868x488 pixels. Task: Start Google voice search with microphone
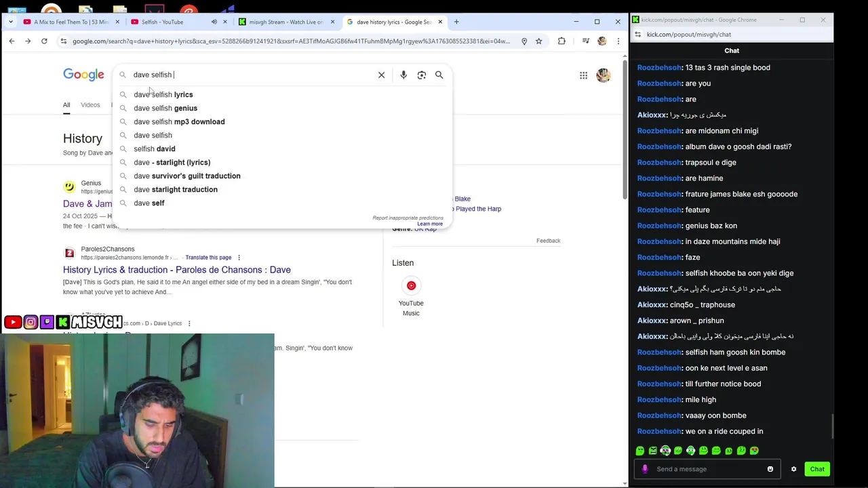(403, 75)
